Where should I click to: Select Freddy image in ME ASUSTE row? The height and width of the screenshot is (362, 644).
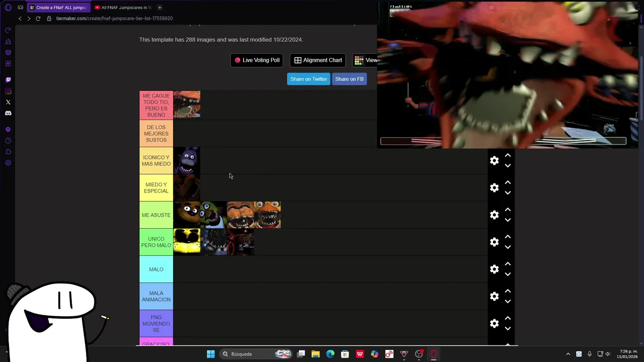[x=187, y=215]
